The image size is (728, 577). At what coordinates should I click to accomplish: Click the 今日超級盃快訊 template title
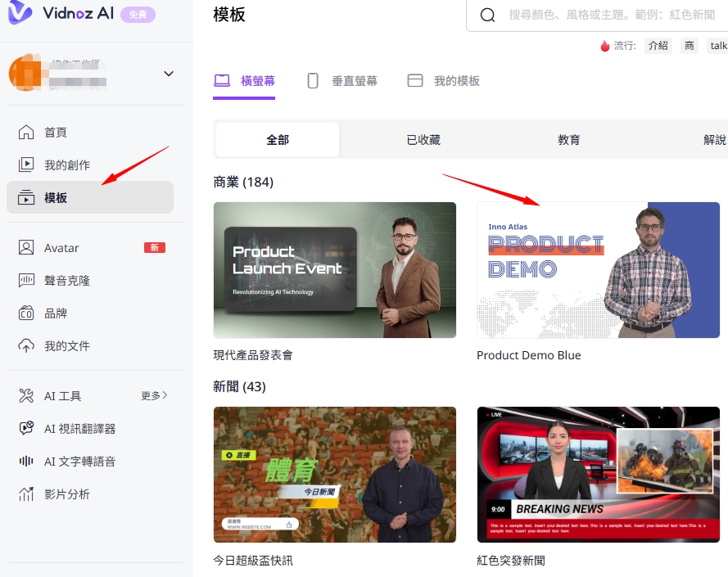(x=253, y=561)
